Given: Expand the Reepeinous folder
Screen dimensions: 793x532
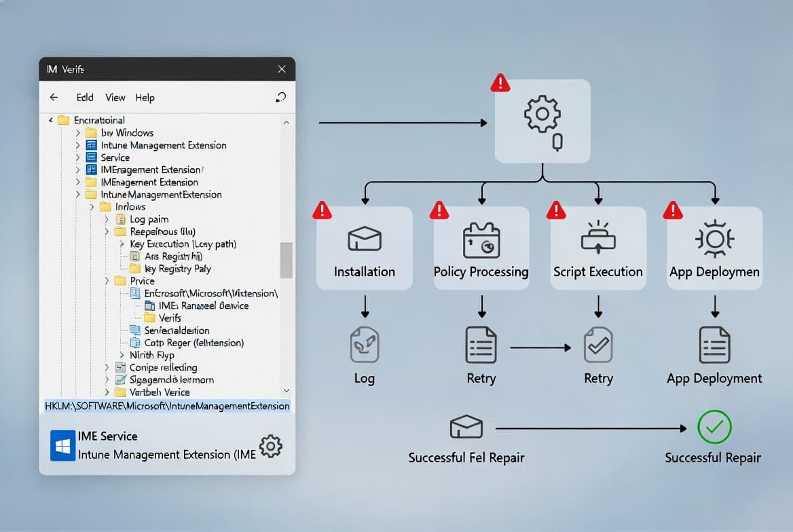Looking at the screenshot, I should click(106, 231).
